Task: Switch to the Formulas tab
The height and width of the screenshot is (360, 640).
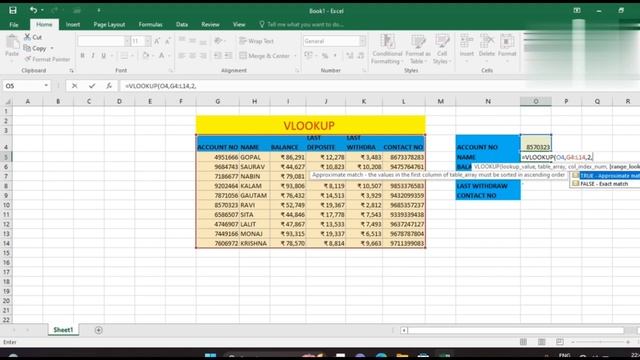Action: tap(150, 24)
